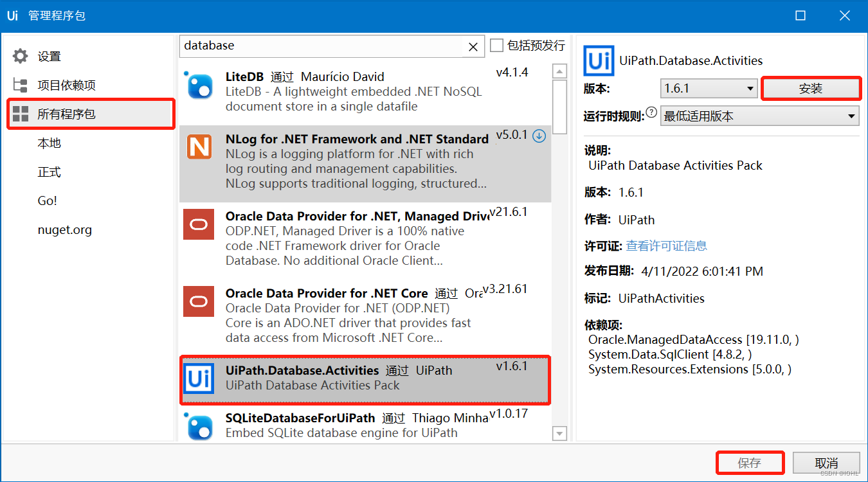Click UiPath logo in details panel

pos(599,62)
